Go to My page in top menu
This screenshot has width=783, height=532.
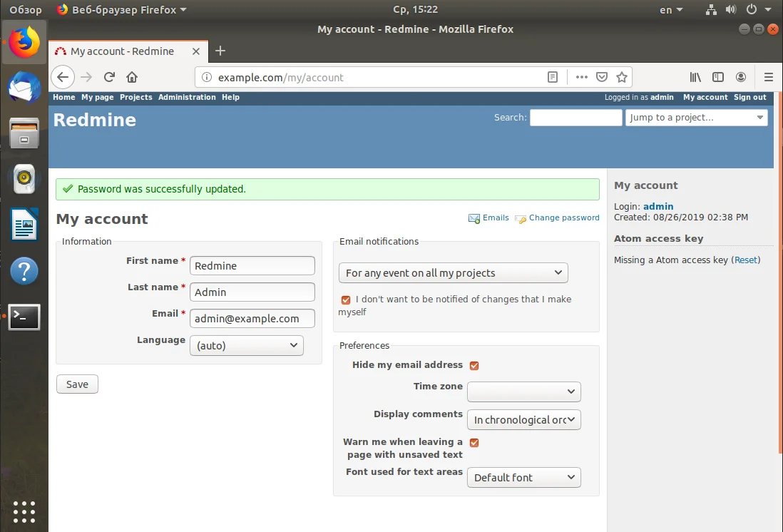[x=98, y=98]
